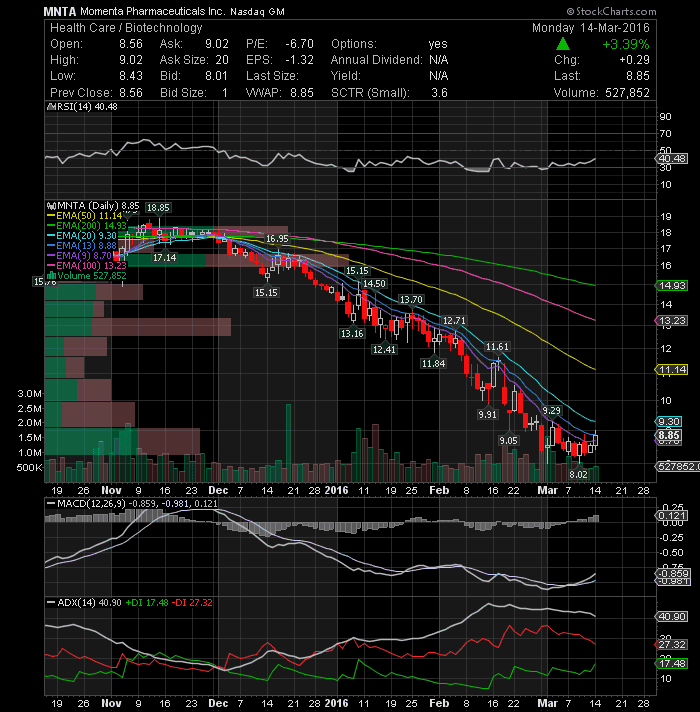Click the 3.0M volume scale label
The image size is (700, 712).
30,393
